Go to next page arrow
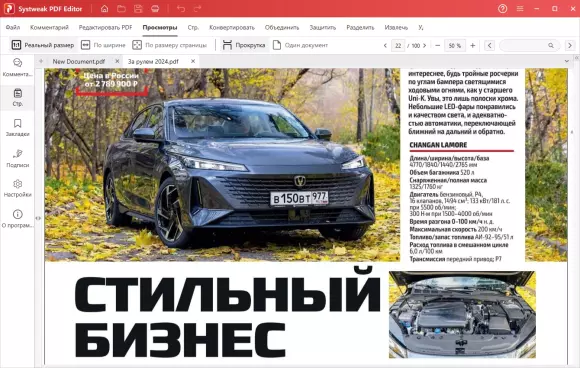Viewport: 580px width, 368px height. [x=425, y=45]
